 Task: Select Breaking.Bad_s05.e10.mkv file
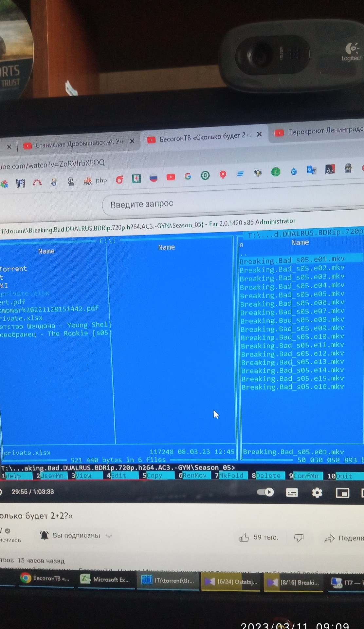292,337
